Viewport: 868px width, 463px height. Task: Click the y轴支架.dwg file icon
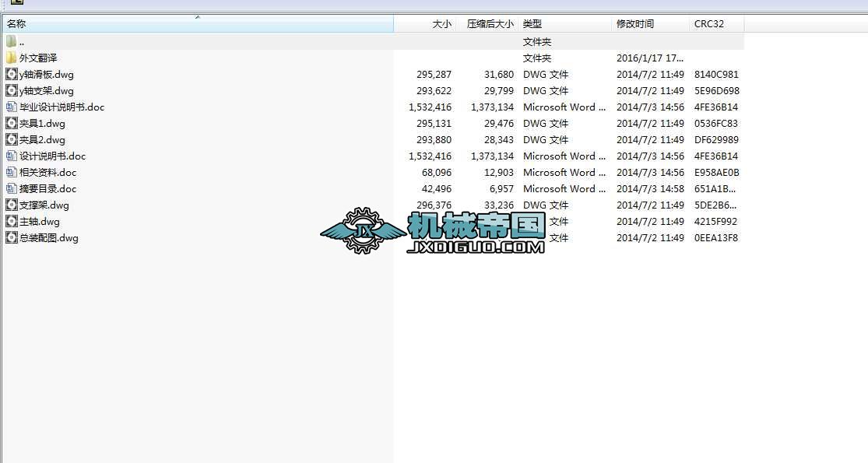pos(11,90)
